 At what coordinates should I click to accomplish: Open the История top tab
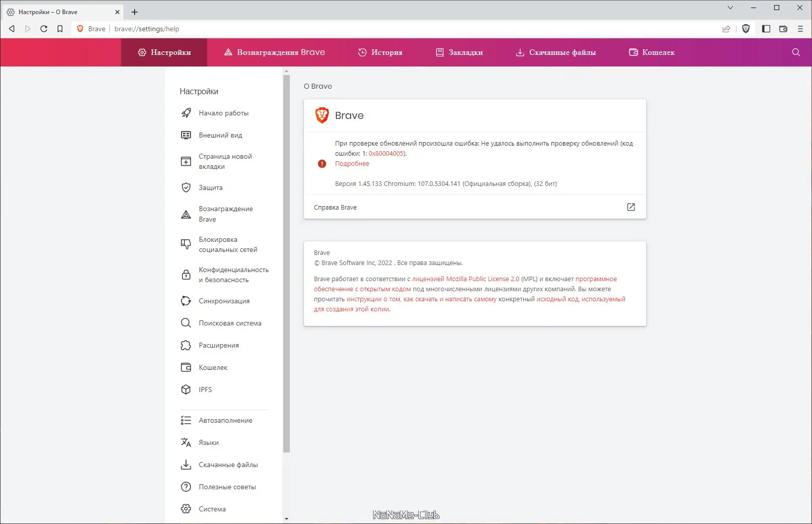[380, 52]
